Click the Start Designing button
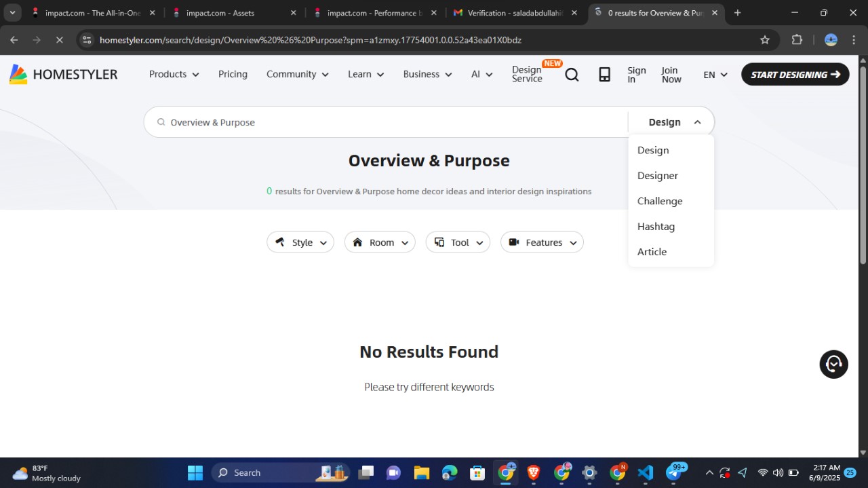This screenshot has width=868, height=488. (x=795, y=75)
